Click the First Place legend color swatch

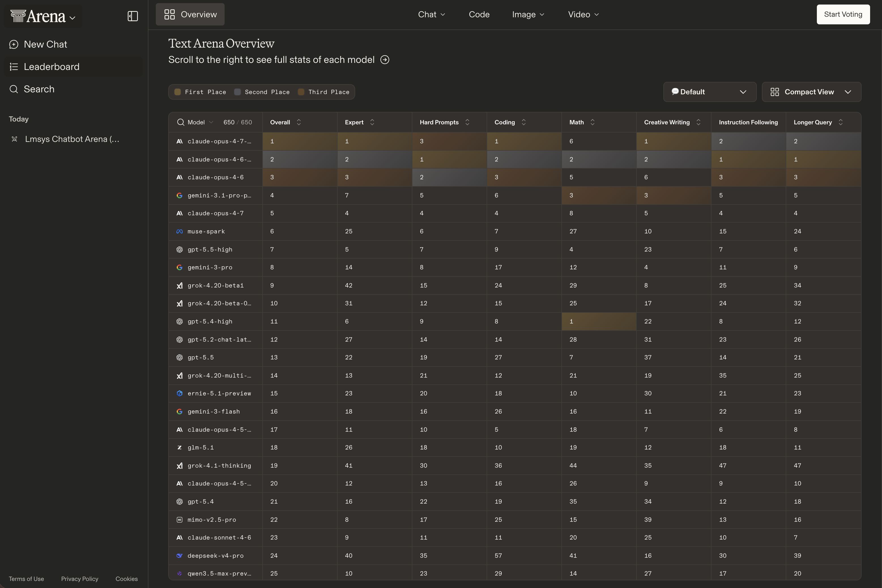pyautogui.click(x=178, y=92)
